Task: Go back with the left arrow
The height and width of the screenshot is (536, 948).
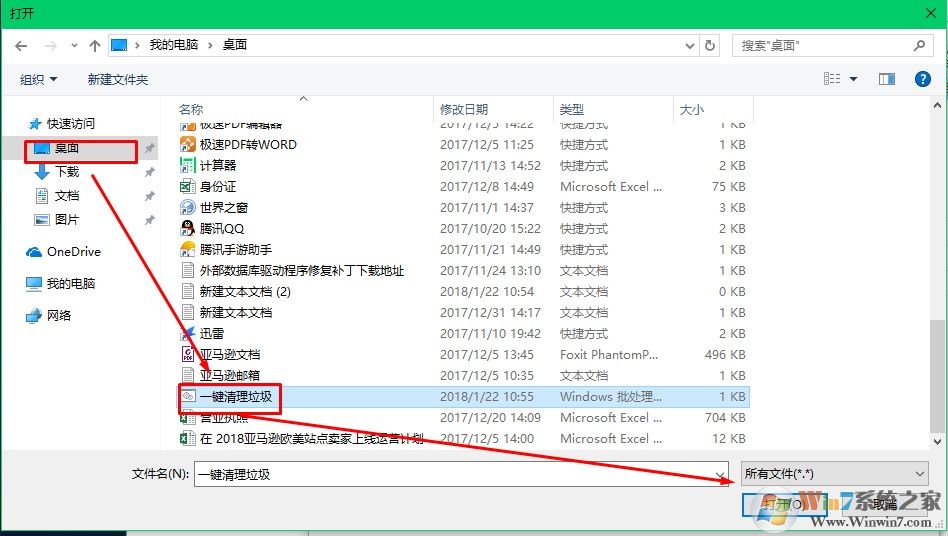Action: (21, 45)
